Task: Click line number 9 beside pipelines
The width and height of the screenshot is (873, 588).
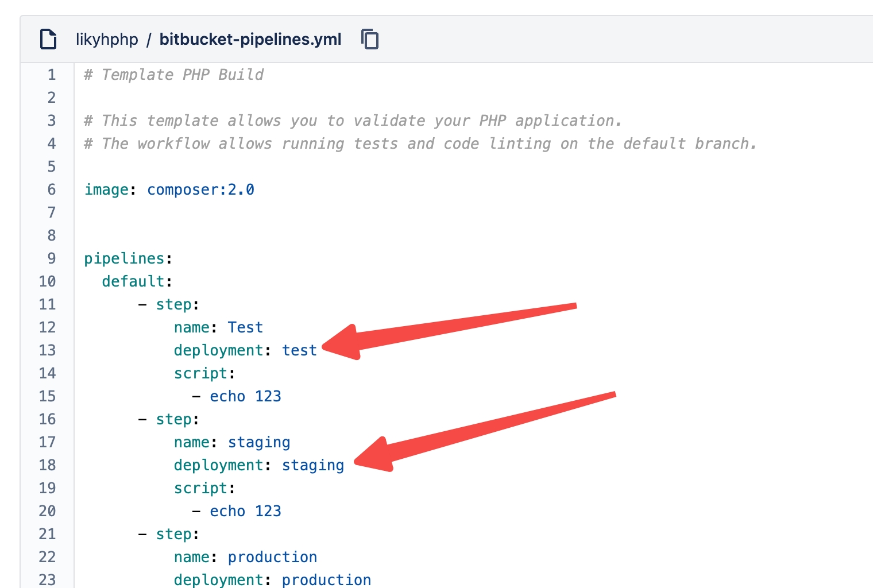Action: tap(52, 258)
